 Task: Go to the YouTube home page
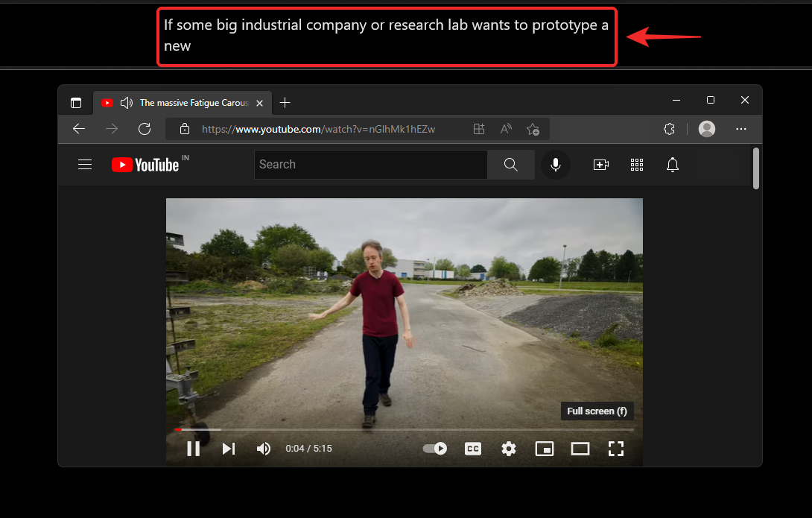(144, 164)
